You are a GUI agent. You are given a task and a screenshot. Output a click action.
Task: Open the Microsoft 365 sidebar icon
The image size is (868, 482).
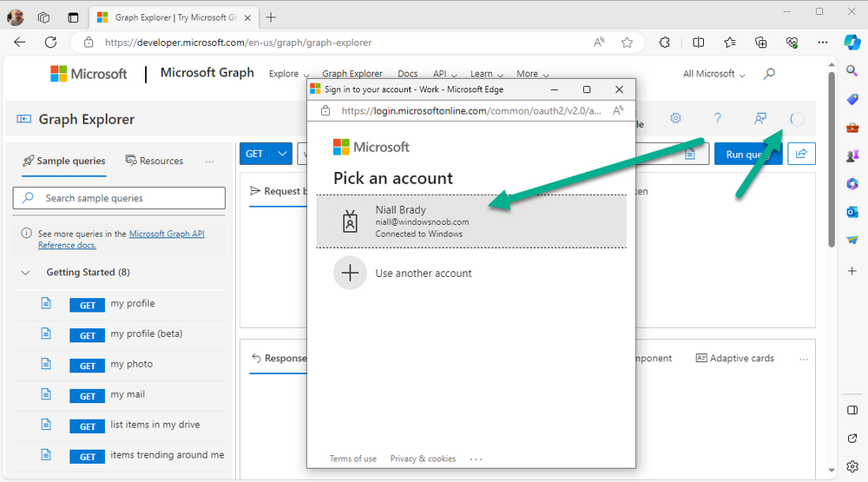click(852, 183)
